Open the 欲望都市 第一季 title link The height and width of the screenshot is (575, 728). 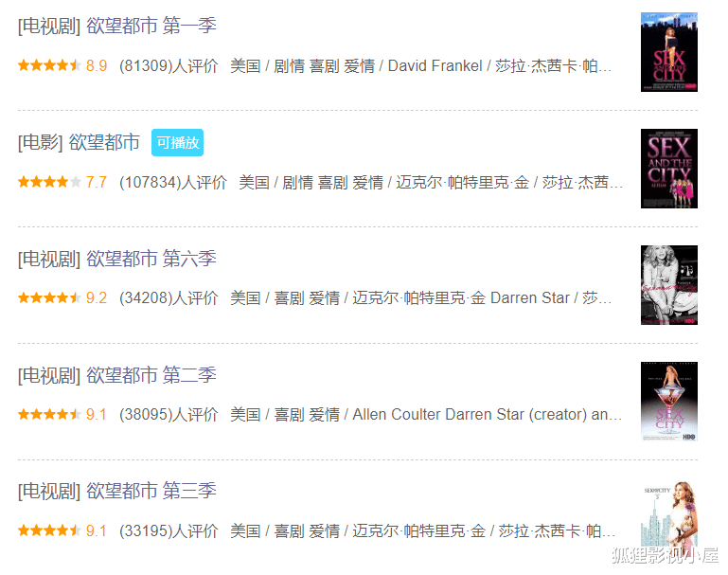tap(151, 26)
